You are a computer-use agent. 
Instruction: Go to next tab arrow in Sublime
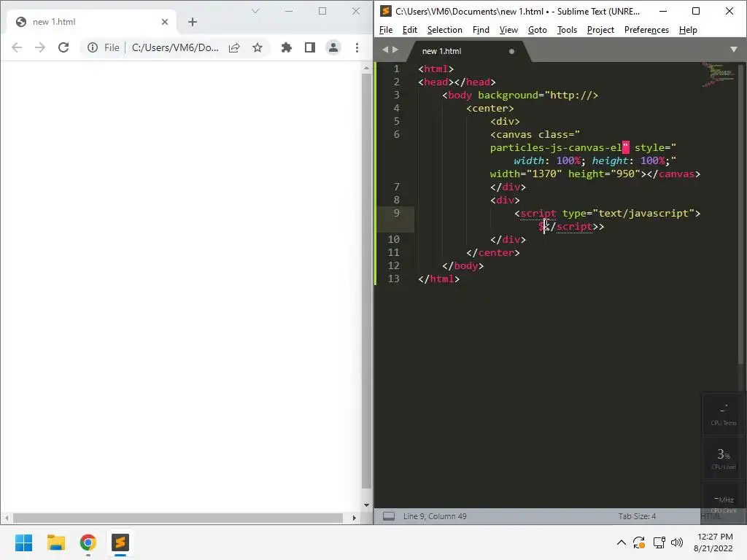coord(395,50)
